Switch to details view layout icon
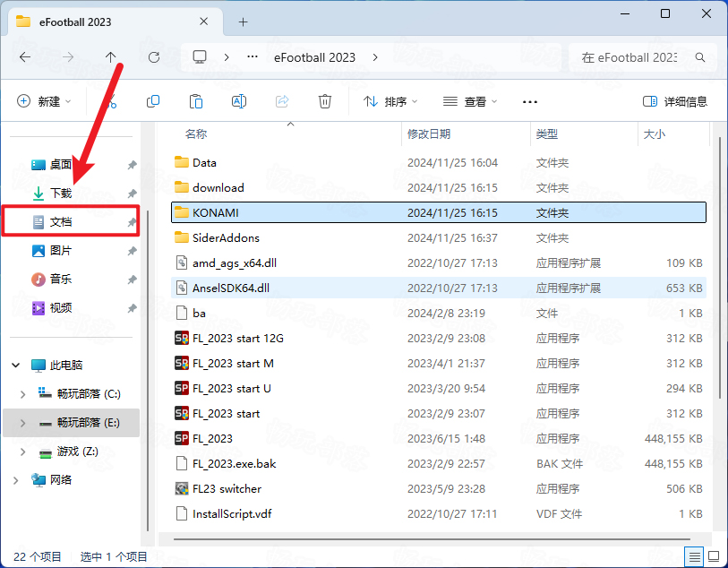This screenshot has height=568, width=728. click(694, 556)
